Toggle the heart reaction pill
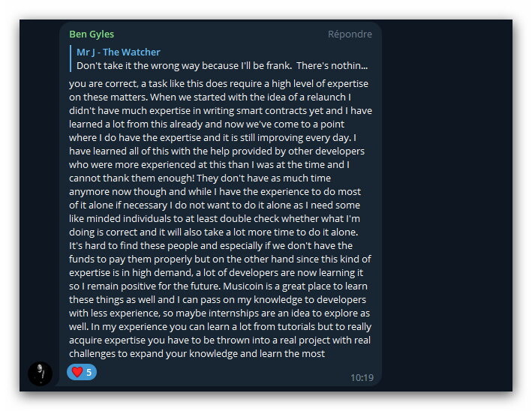This screenshot has width=532, height=411. click(82, 372)
